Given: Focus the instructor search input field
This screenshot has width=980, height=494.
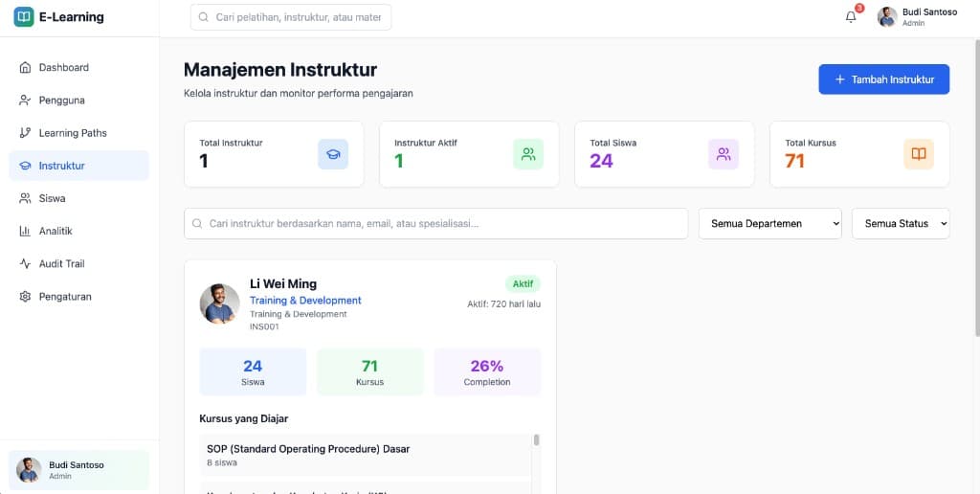Looking at the screenshot, I should tap(440, 223).
